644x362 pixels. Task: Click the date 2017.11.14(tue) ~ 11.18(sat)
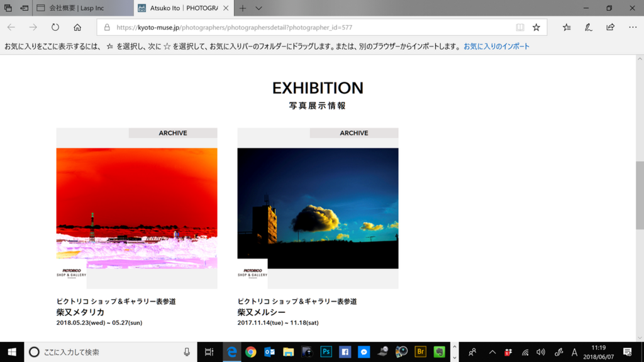[278, 322]
